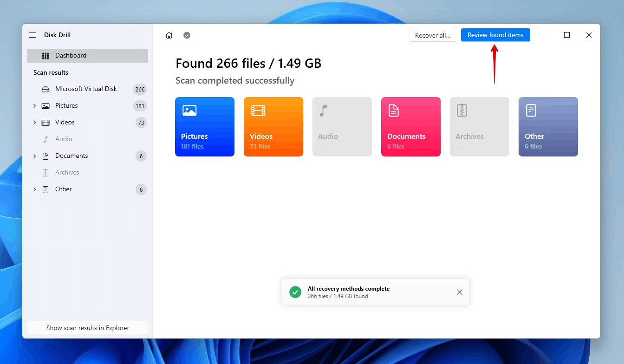Image resolution: width=624 pixels, height=364 pixels.
Task: Select Other in scan results
Action: 87,189
